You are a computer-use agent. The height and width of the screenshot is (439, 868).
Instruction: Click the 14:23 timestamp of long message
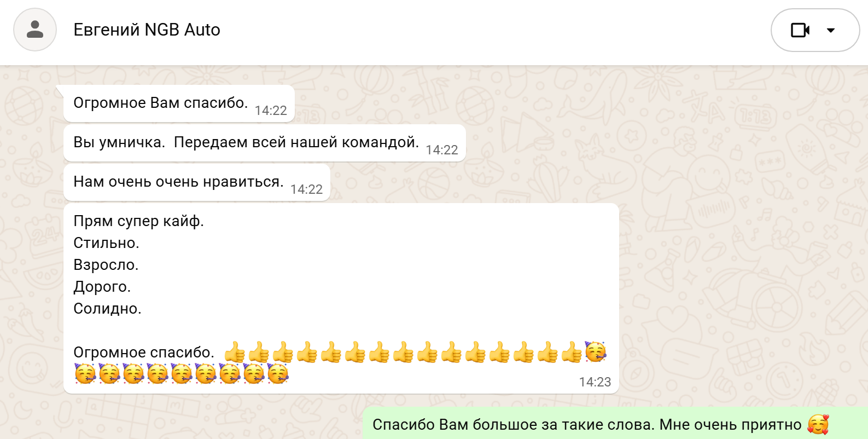tap(595, 382)
